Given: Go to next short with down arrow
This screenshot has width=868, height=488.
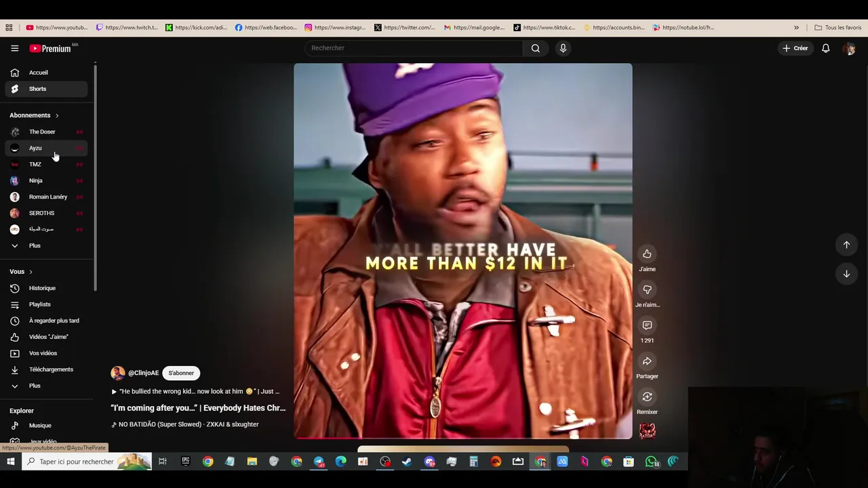Looking at the screenshot, I should pos(846,274).
